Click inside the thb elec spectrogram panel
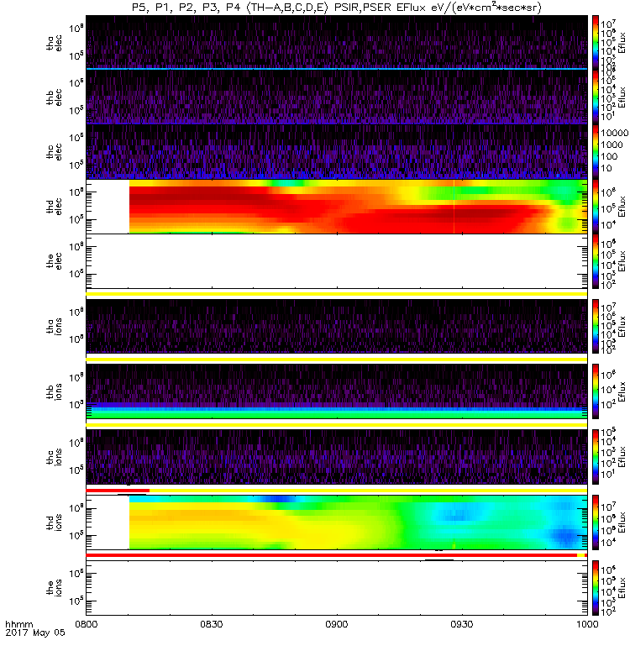 point(337,97)
